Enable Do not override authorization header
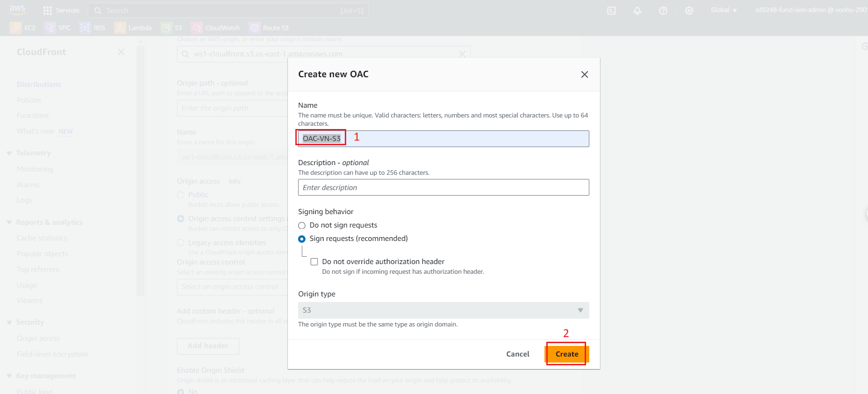This screenshot has height=394, width=868. coord(314,262)
